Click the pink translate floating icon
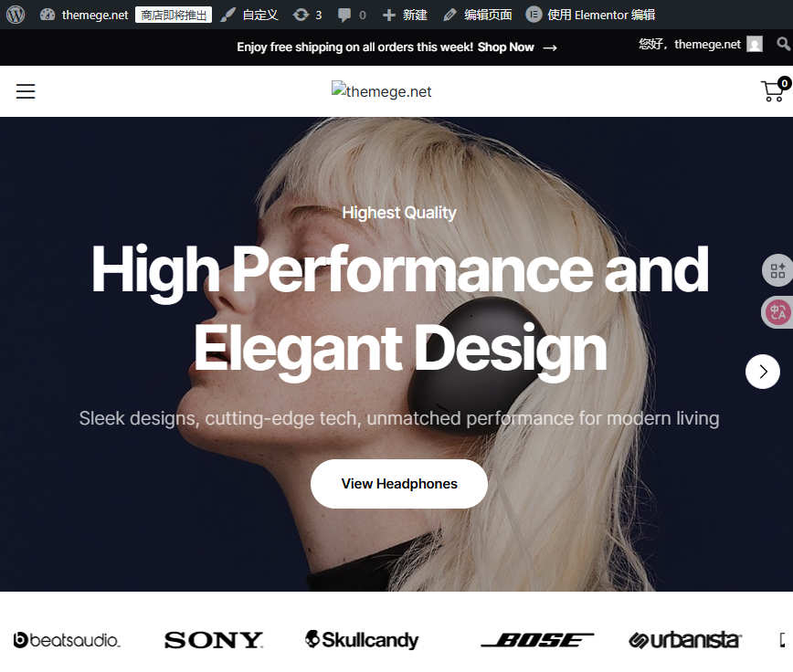 click(x=777, y=312)
